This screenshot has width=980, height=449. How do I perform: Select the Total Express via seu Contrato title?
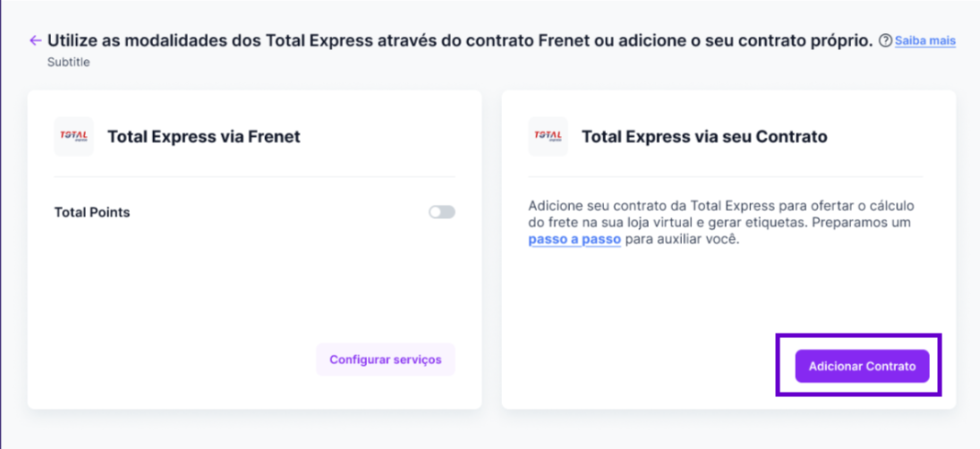(704, 137)
